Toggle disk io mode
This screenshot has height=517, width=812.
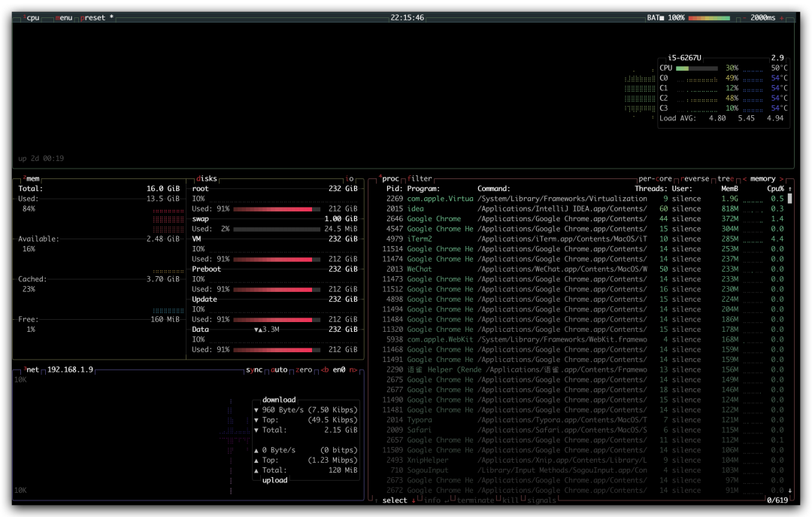350,178
